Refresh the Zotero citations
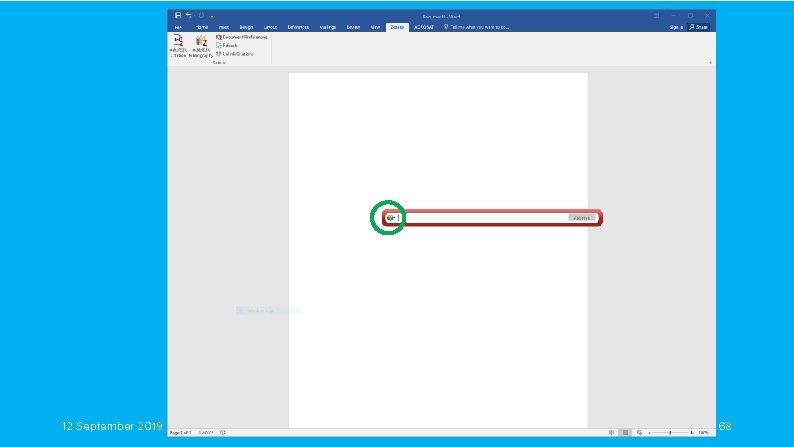The image size is (794, 447). 227,45
